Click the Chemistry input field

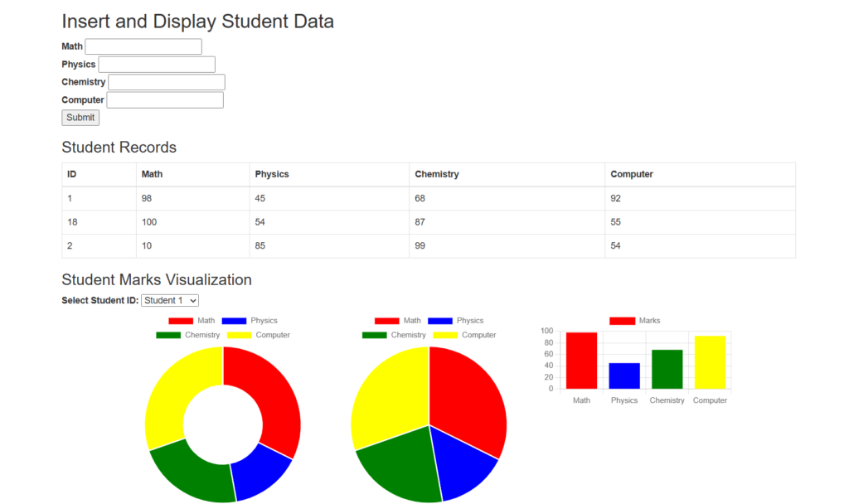pyautogui.click(x=166, y=82)
